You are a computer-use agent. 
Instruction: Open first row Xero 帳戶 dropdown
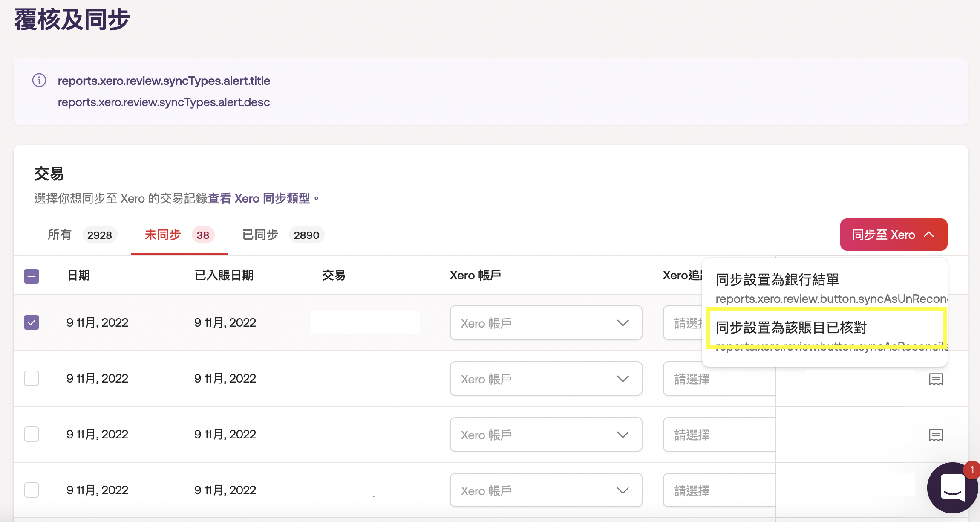[x=545, y=323]
